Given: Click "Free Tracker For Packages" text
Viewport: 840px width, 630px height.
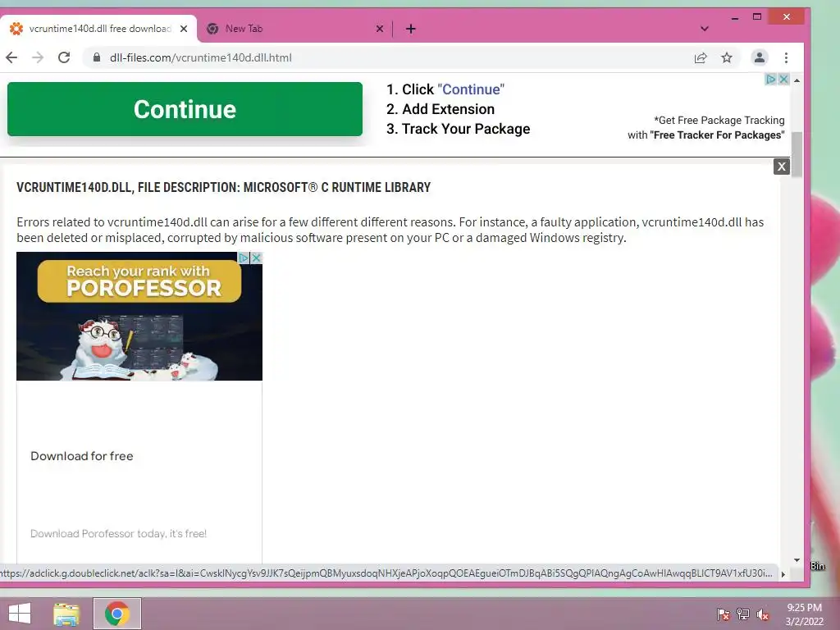Looking at the screenshot, I should pos(717,135).
